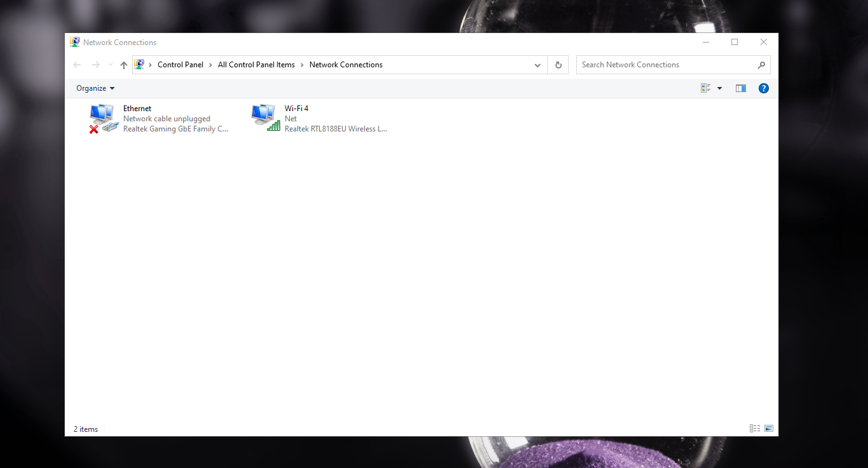Click the 'Net' network name text
Screen dimensions: 868x468
tap(290, 119)
